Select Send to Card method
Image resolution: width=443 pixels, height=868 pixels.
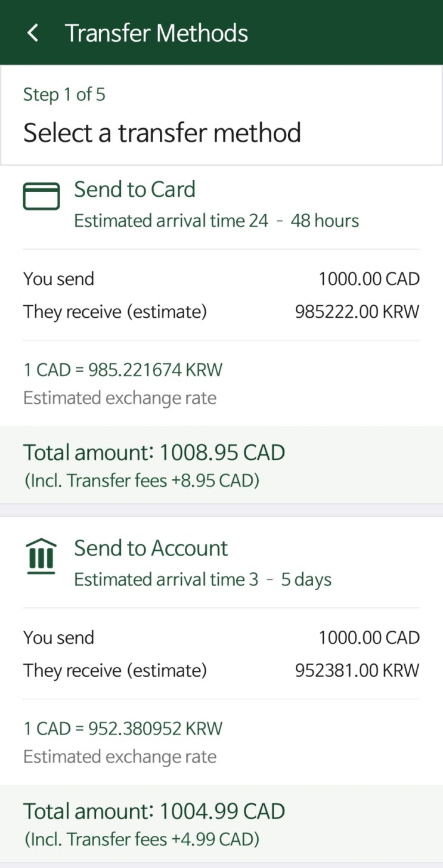click(135, 190)
